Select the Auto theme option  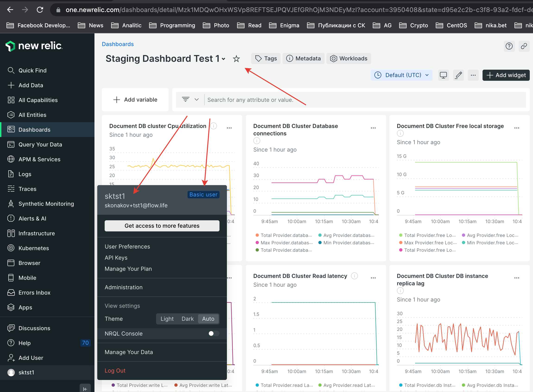pos(208,319)
